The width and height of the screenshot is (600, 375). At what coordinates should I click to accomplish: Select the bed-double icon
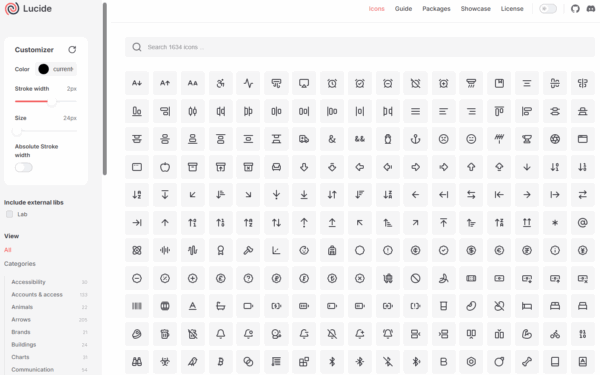click(555, 306)
